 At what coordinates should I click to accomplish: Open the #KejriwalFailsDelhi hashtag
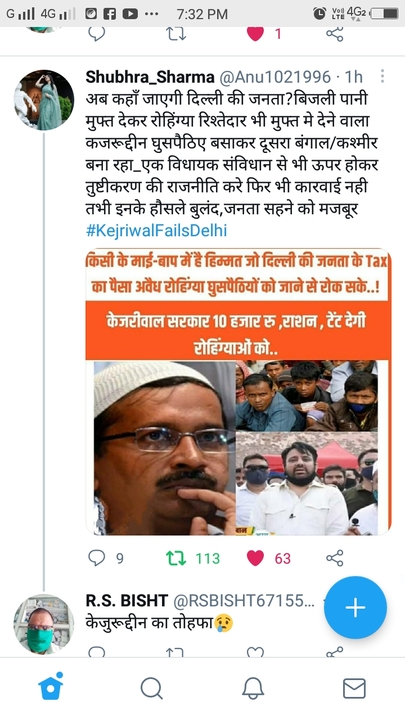[156, 230]
